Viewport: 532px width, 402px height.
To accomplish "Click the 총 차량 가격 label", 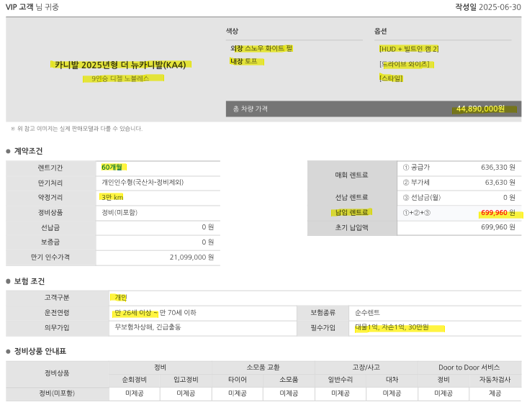I will [250, 109].
